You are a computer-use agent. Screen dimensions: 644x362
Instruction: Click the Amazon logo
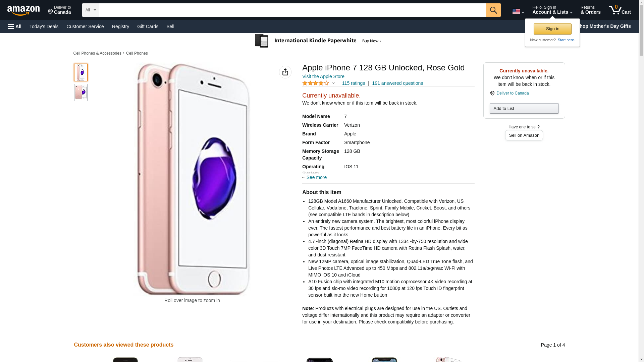tap(23, 10)
